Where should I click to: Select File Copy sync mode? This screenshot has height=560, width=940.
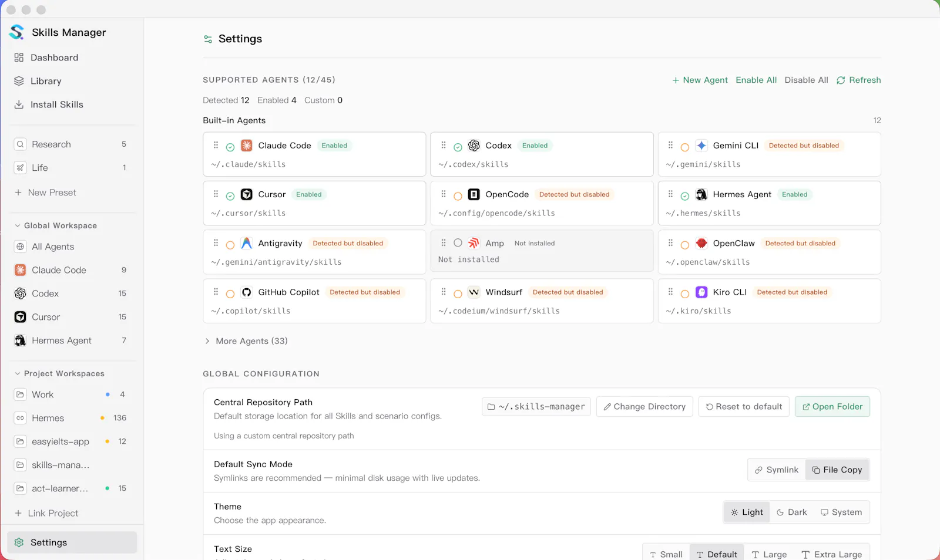pos(837,470)
